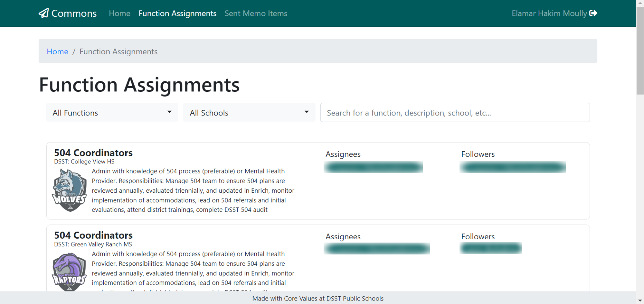This screenshot has width=644, height=304.
Task: Select the Follower under Green Valley Ranch MS
Action: pyautogui.click(x=491, y=248)
